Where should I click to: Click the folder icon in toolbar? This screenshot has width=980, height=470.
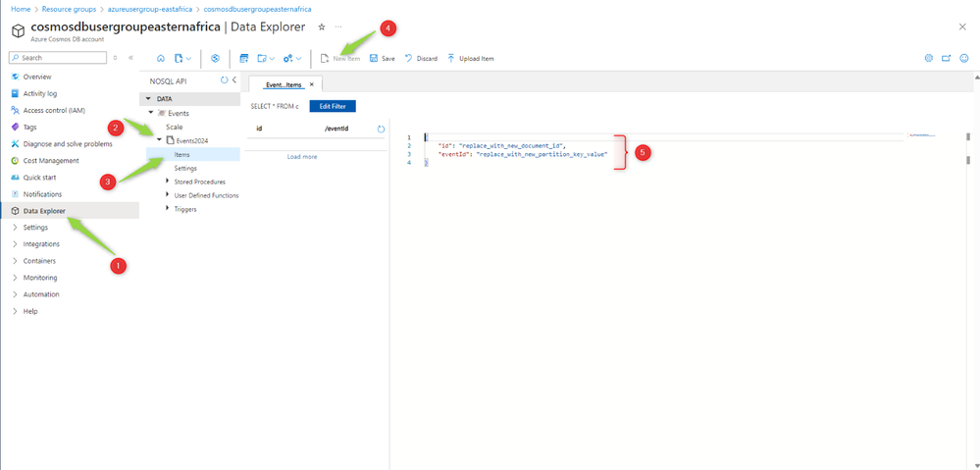pos(263,58)
